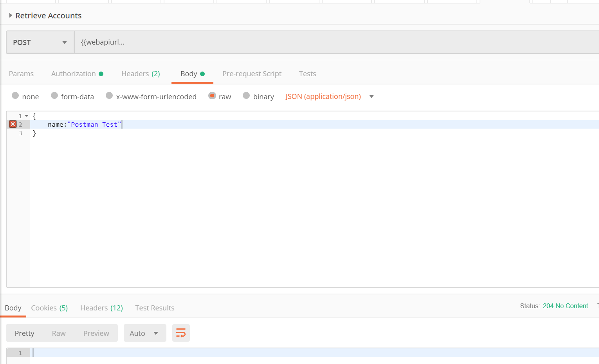Go to the Pre-request Script tab
The height and width of the screenshot is (364, 599).
(252, 74)
